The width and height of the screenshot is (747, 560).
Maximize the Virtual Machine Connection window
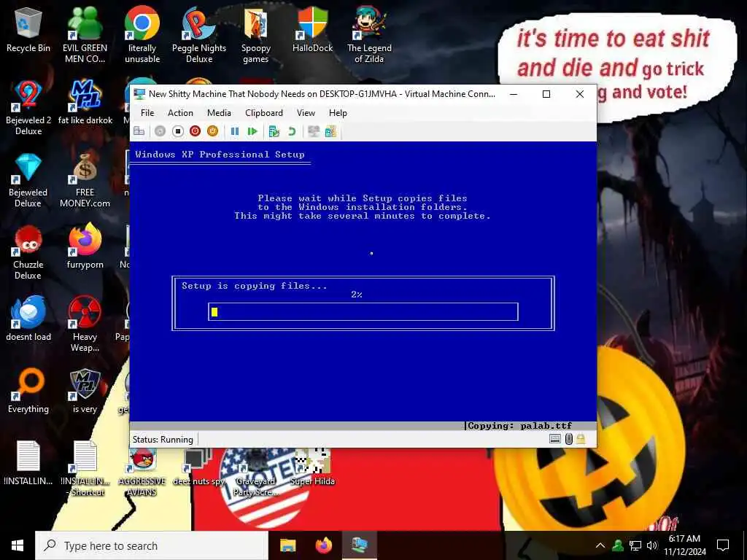(546, 94)
